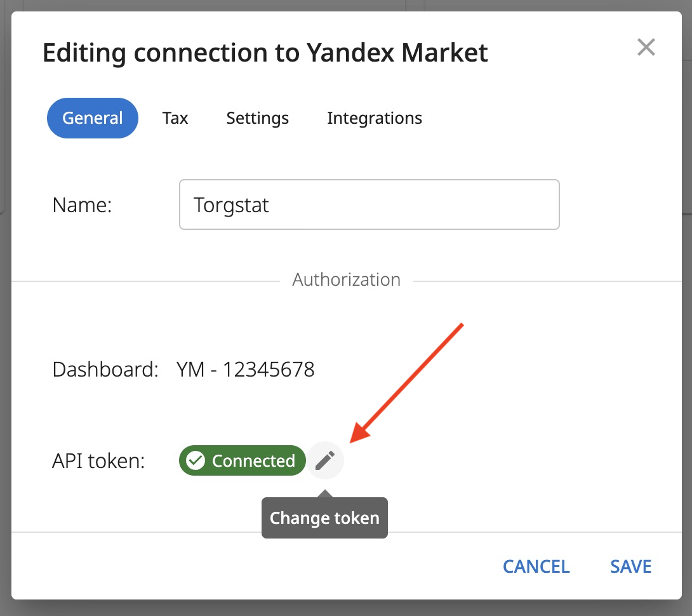
Task: Click the red annotation arrow
Action: 406,383
